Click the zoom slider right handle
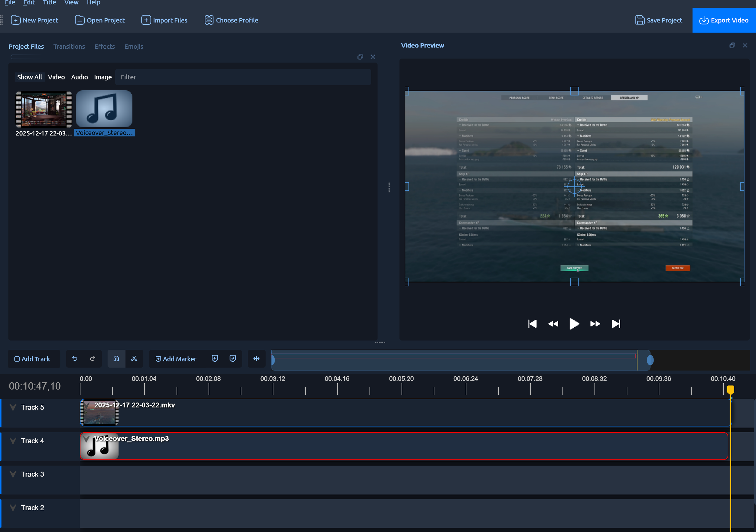Viewport: 756px width, 532px height. click(650, 360)
